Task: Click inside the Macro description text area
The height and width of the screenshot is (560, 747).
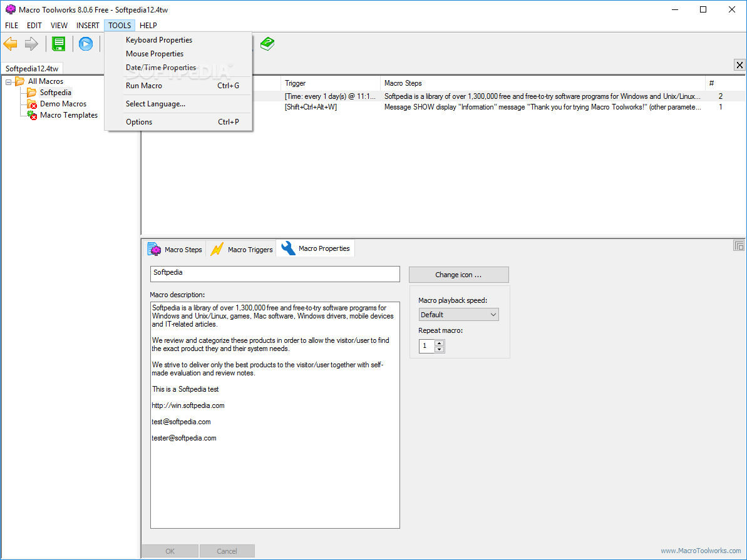Action: click(275, 415)
